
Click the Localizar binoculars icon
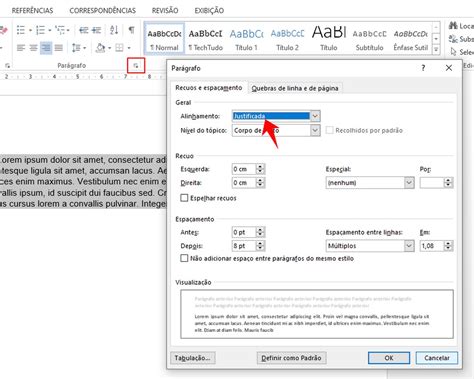tap(453, 25)
